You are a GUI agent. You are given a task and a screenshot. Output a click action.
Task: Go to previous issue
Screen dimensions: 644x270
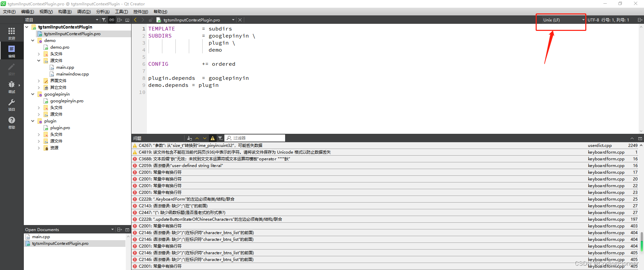coord(197,138)
